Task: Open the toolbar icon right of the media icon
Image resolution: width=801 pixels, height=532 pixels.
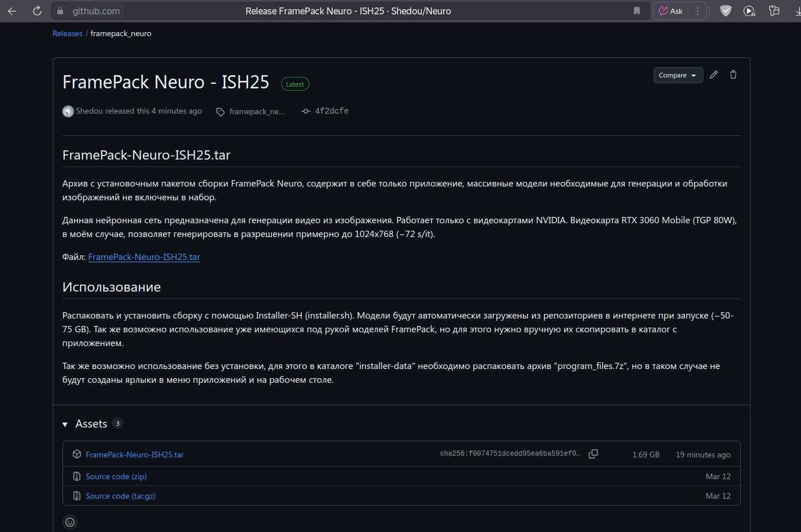Action: (774, 11)
